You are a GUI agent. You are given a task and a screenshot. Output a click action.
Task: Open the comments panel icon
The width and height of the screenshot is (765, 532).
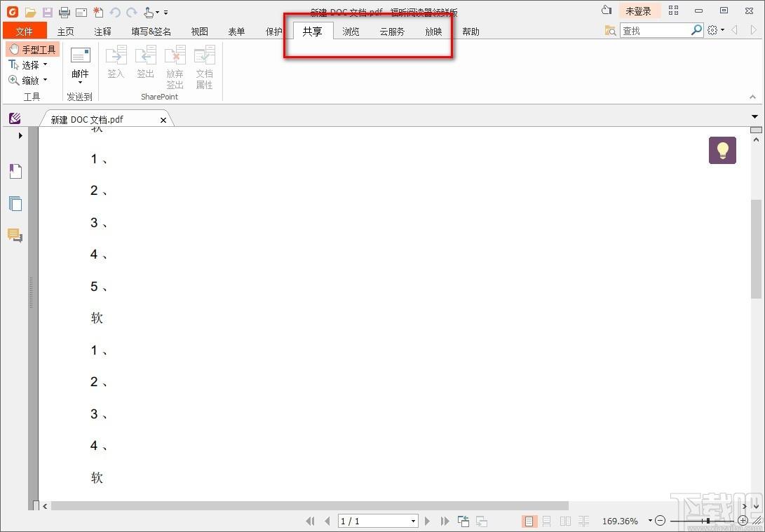[x=15, y=236]
